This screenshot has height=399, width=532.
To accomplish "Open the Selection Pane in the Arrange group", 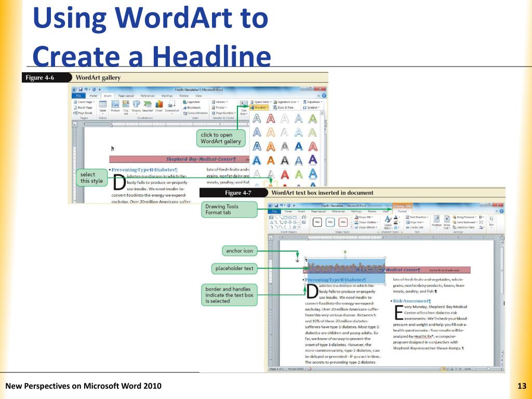I will coord(464,228).
